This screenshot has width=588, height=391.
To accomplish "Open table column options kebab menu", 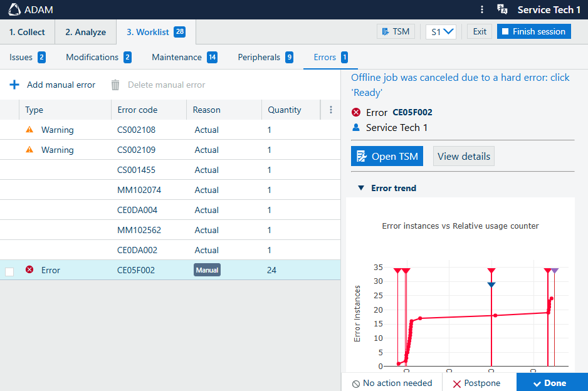I will (331, 110).
